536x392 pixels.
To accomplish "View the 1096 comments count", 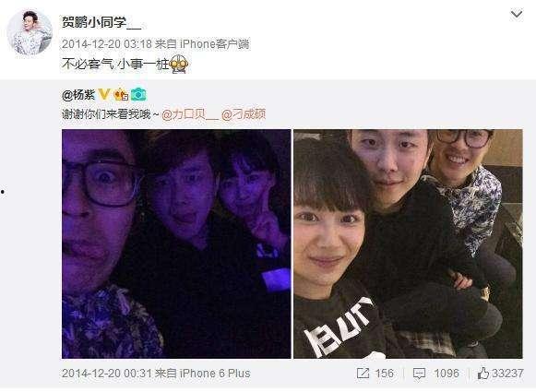I will point(447,374).
